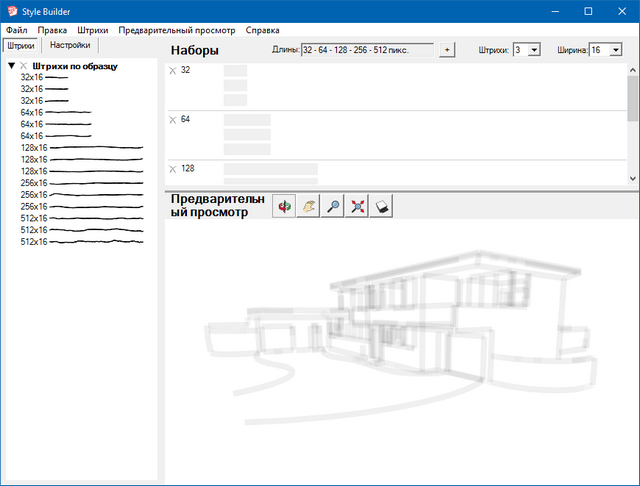Select the second 32x16 stroke
This screenshot has width=640, height=486.
pos(44,89)
